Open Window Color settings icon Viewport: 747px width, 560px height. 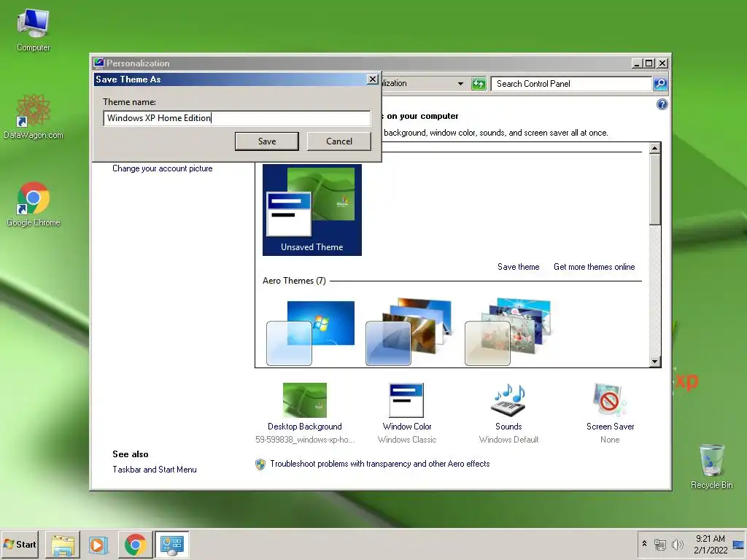pos(406,400)
